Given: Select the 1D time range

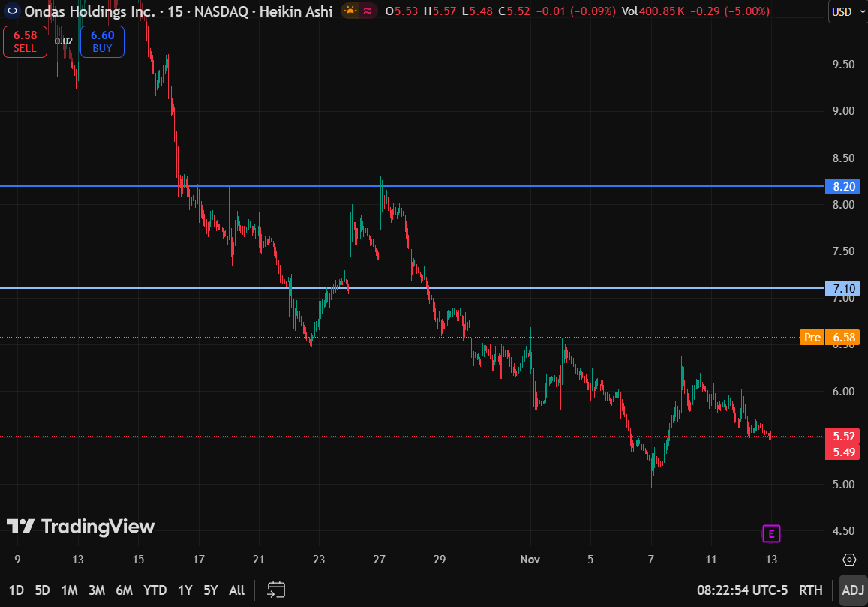Looking at the screenshot, I should (17, 590).
